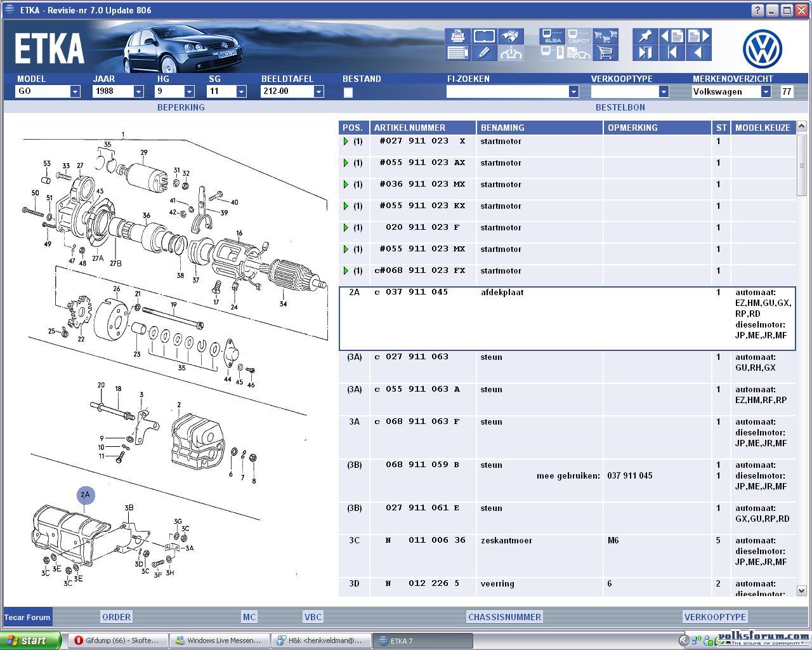Open the BESTELBON tab

(x=620, y=107)
